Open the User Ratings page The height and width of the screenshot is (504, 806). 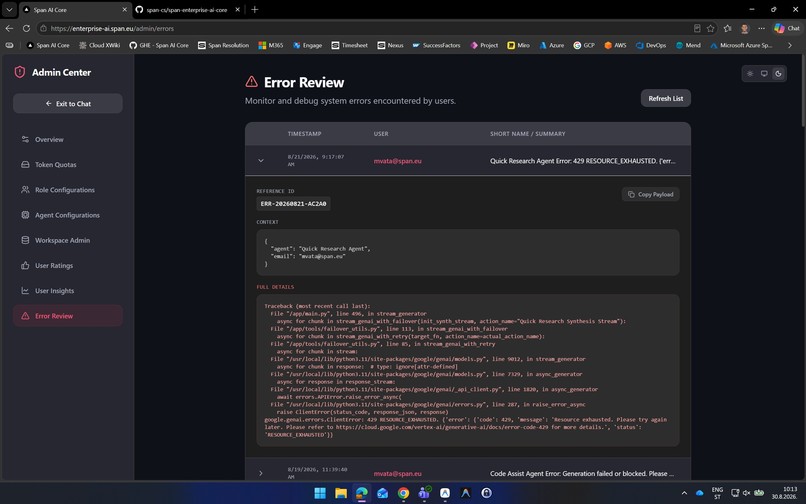67,265
